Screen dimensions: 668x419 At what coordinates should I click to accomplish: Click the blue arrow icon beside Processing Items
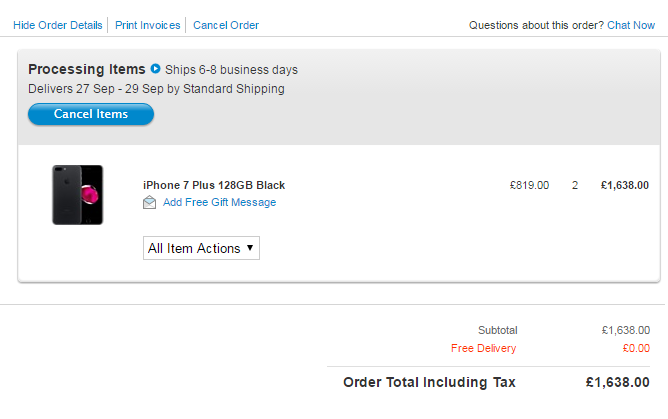click(155, 69)
